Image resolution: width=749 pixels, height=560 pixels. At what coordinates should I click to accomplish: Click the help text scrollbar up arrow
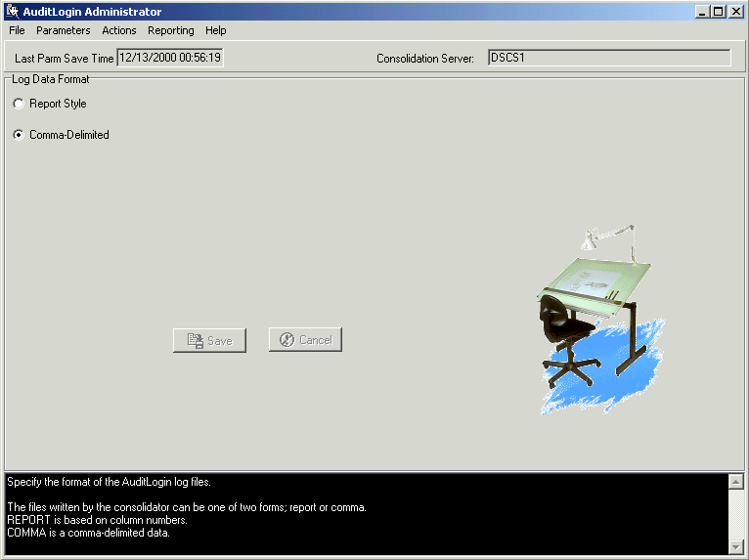pos(735,482)
